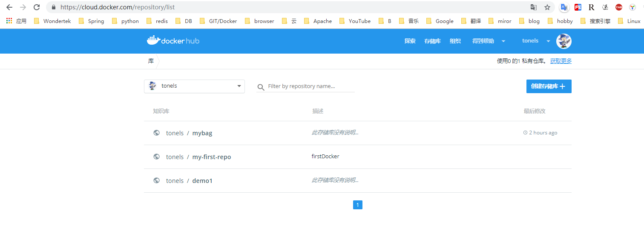
Task: Open the Apache bookmark folder
Action: (x=318, y=21)
